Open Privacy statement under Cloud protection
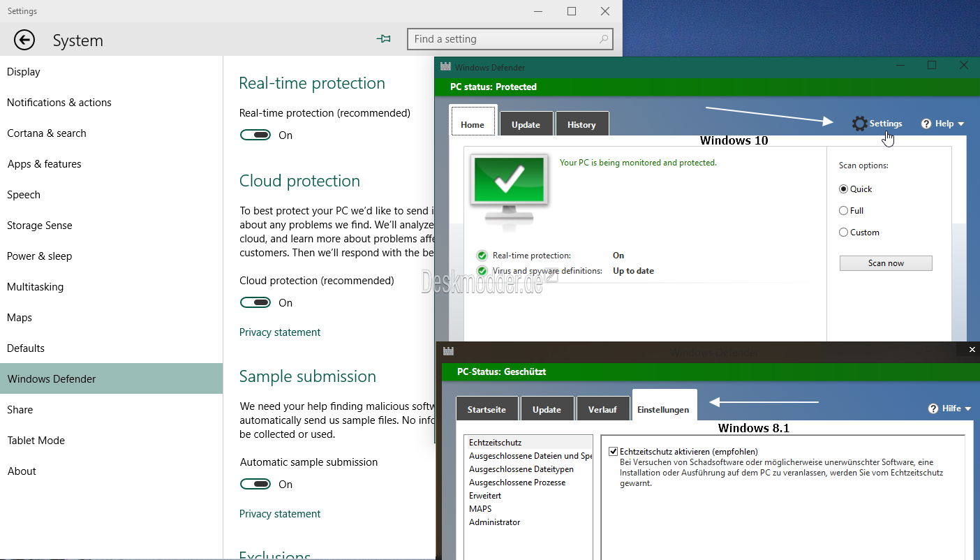The width and height of the screenshot is (980, 560). click(x=280, y=332)
